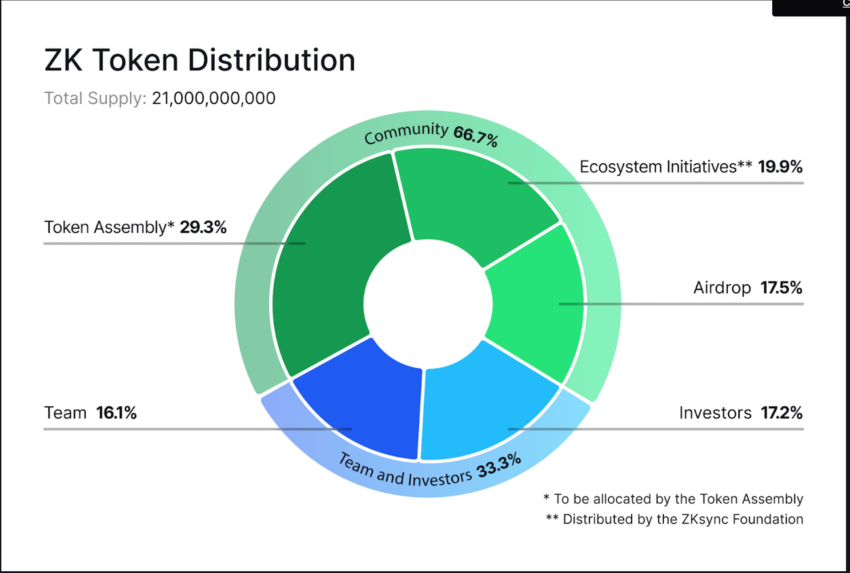850x573 pixels.
Task: Click the Team 16.1% label
Action: coord(90,413)
